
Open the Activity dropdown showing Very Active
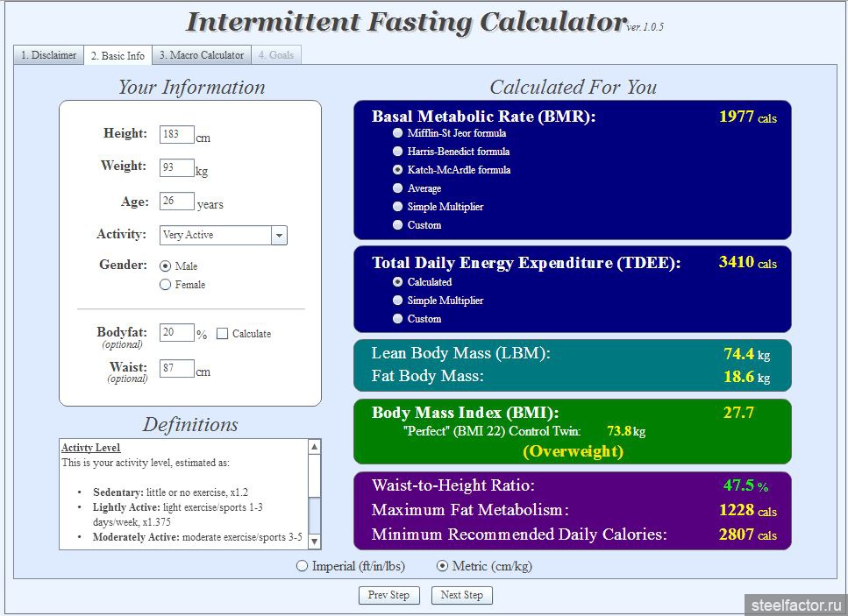click(224, 235)
